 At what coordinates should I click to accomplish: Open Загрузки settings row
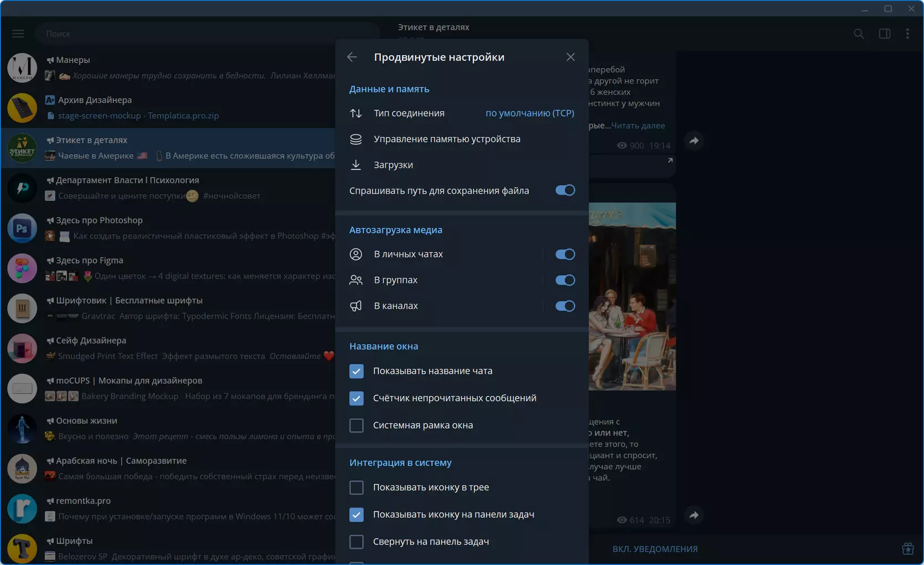(x=462, y=165)
